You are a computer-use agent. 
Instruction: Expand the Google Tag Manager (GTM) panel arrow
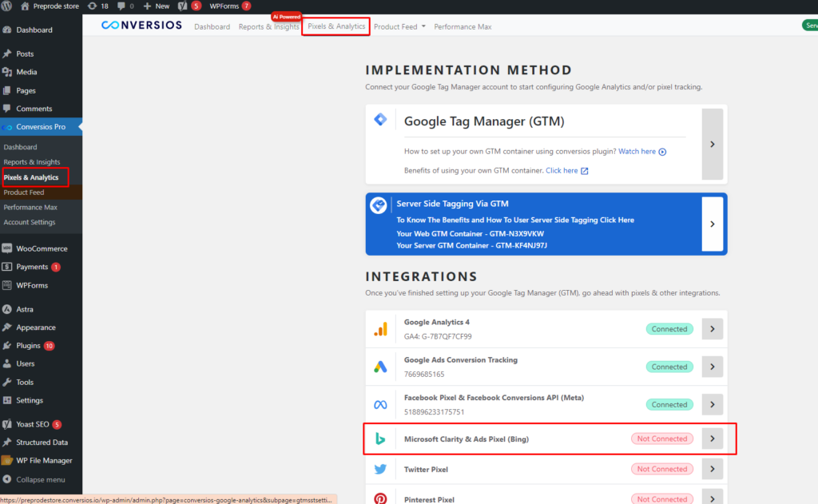pyautogui.click(x=712, y=144)
